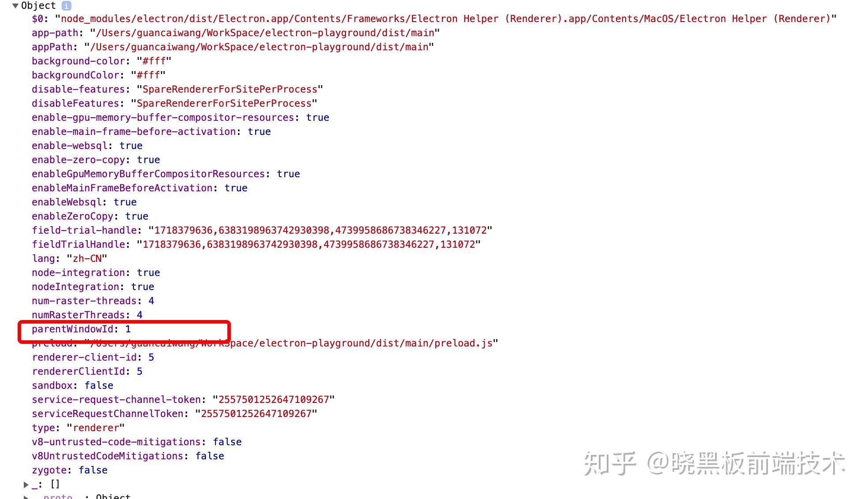Click the nodeIntegration true value
The height and width of the screenshot is (499, 868).
pyautogui.click(x=142, y=287)
